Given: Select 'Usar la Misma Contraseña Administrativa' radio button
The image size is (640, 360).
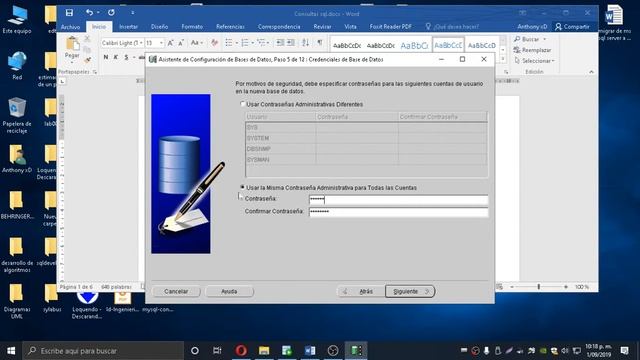Looking at the screenshot, I should [x=242, y=187].
